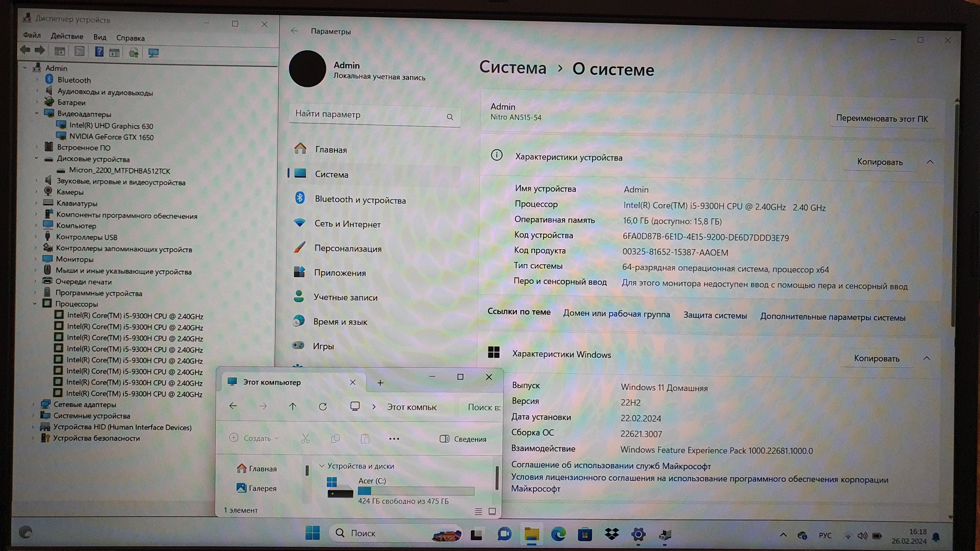
Task: Select the NVIDIA GeForce GTX 1650 device
Action: click(111, 137)
